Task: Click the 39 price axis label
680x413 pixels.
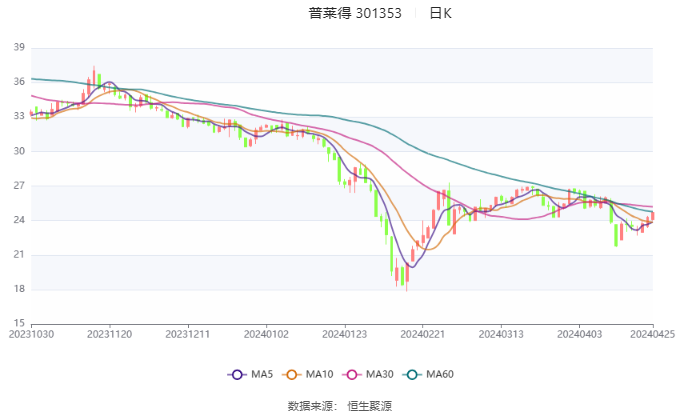Action: pyautogui.click(x=19, y=47)
